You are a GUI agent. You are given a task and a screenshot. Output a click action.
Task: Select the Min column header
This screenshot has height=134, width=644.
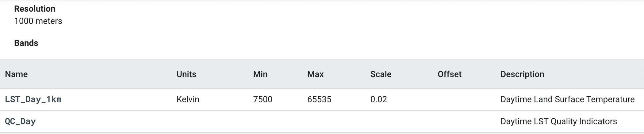260,74
